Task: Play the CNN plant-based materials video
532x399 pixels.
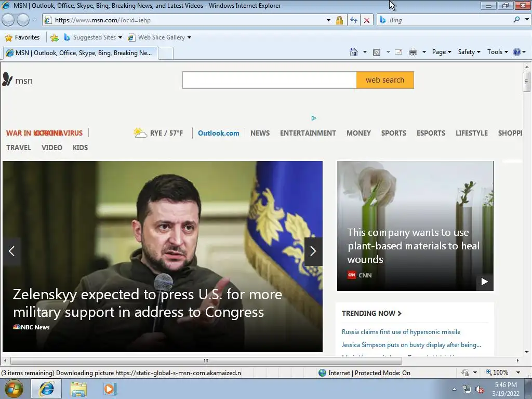Action: click(x=485, y=282)
